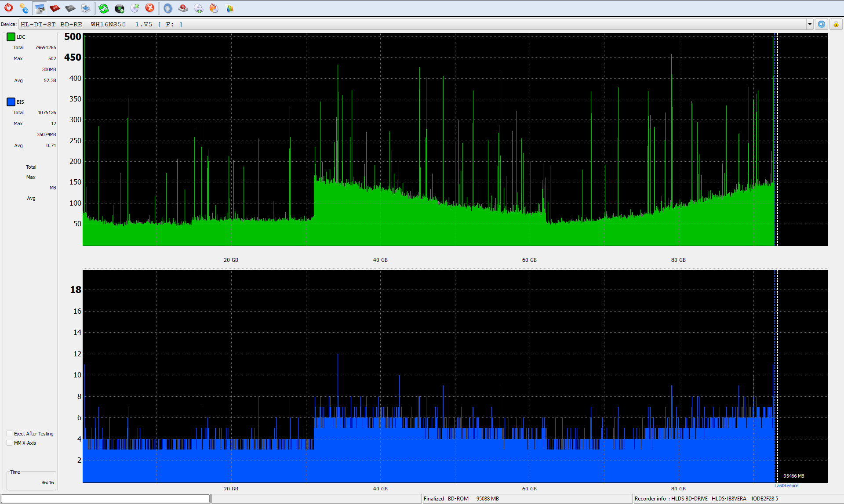
Task: Toggle the MM X-Axis checkbox
Action: [10, 443]
